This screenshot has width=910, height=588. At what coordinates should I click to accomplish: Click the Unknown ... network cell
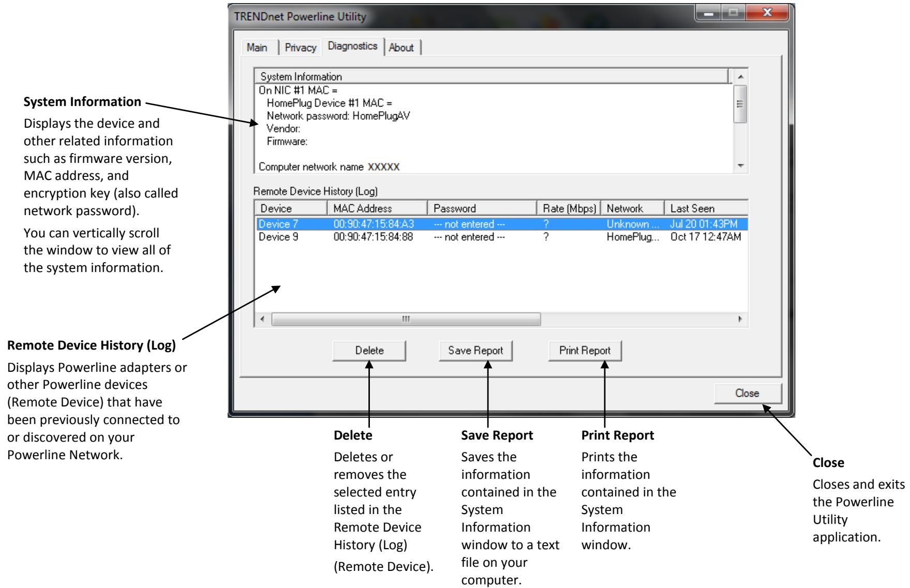pos(632,224)
